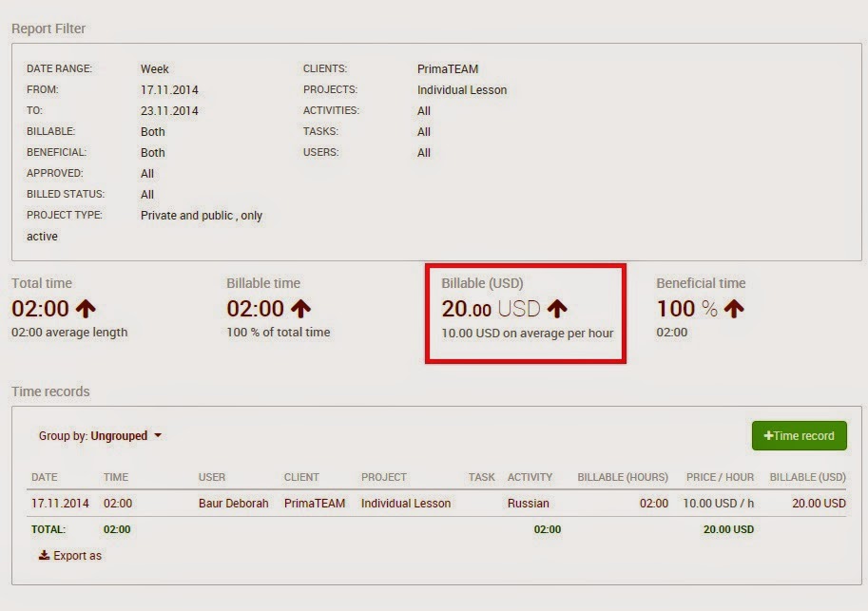
Task: Click the download icon next to Export as
Action: (x=45, y=555)
